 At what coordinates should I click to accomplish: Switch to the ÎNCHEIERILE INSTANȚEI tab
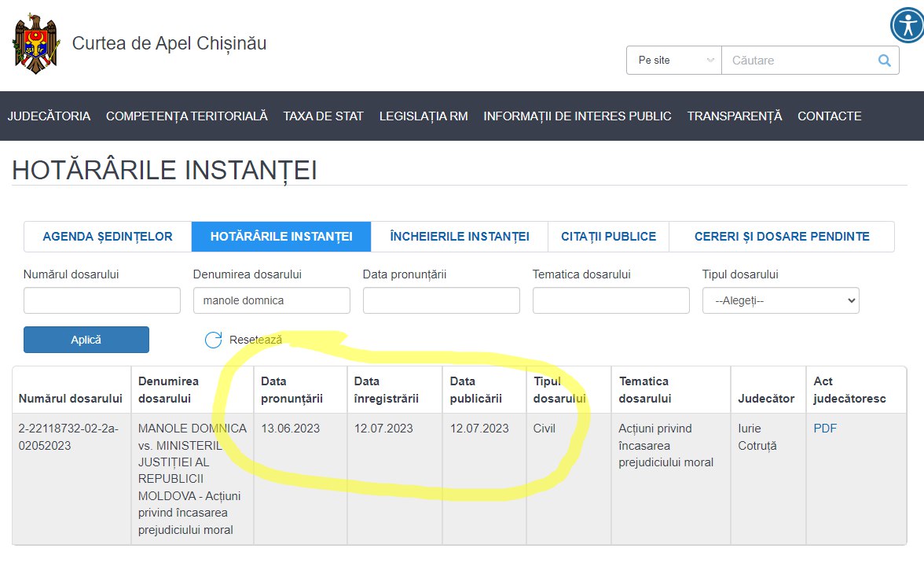pos(460,237)
